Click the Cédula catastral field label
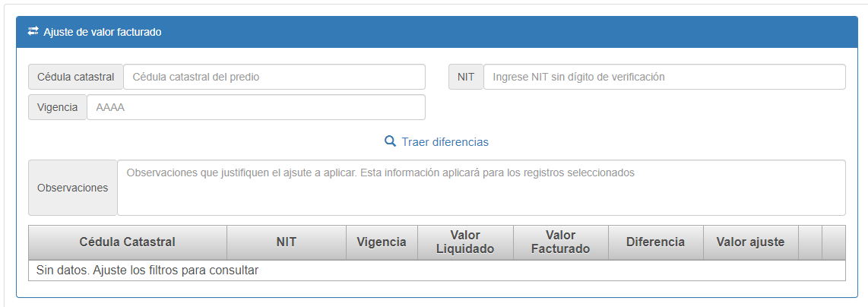This screenshot has width=868, height=307. click(x=76, y=77)
